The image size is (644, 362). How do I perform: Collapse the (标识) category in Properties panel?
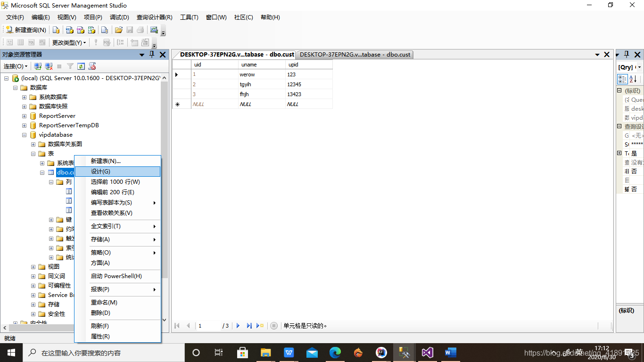pos(619,90)
